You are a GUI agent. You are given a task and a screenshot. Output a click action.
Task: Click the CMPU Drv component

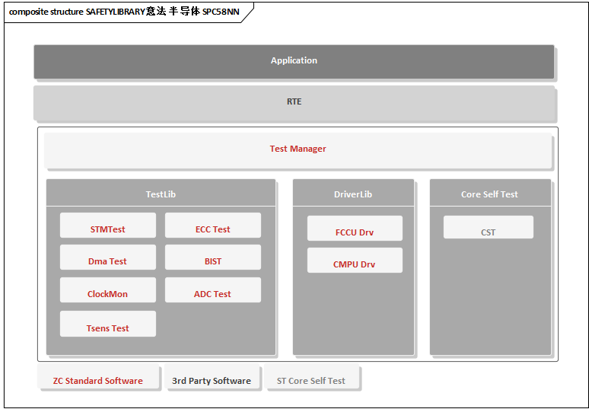[355, 260]
